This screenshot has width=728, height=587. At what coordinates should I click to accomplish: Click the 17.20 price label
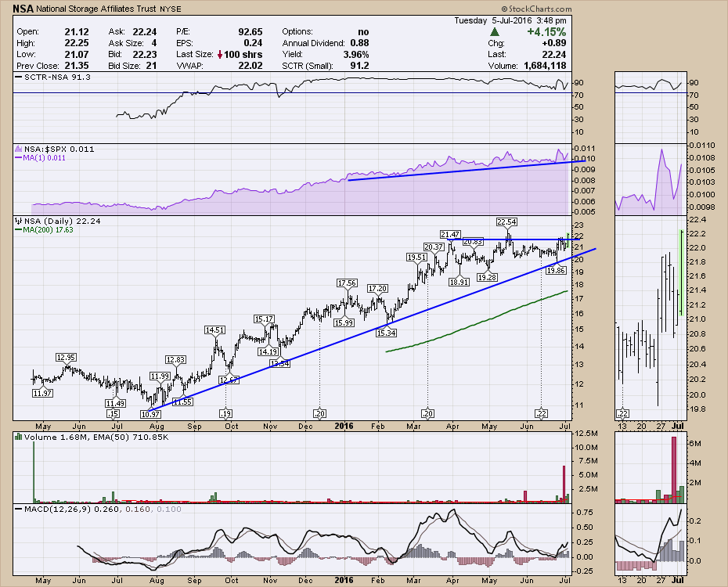click(377, 288)
